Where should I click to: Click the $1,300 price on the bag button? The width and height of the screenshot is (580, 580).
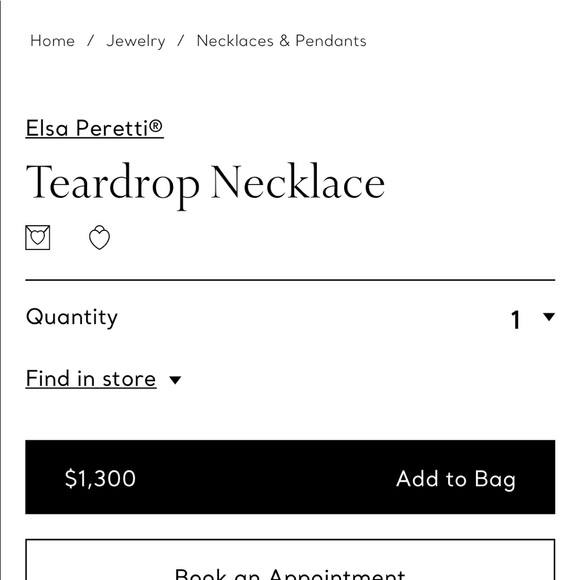point(100,478)
